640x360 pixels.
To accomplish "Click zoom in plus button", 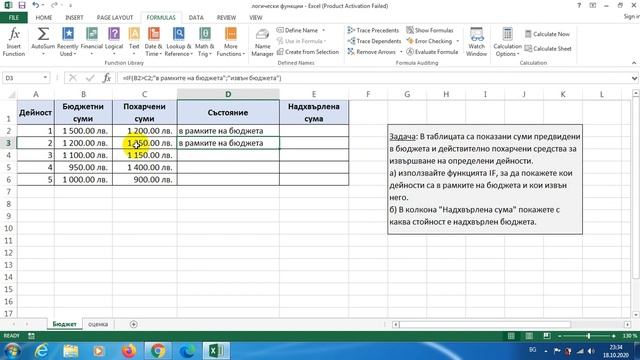I will [x=613, y=336].
